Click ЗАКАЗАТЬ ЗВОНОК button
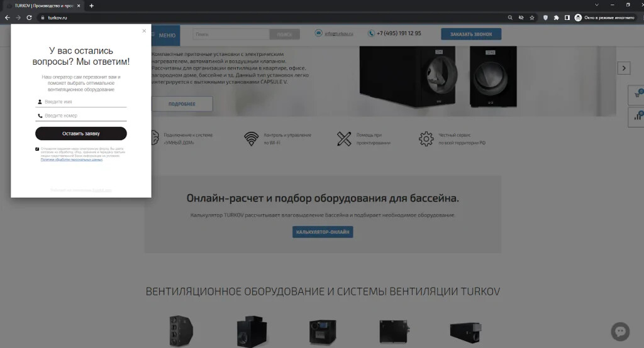644x348 pixels. click(471, 34)
